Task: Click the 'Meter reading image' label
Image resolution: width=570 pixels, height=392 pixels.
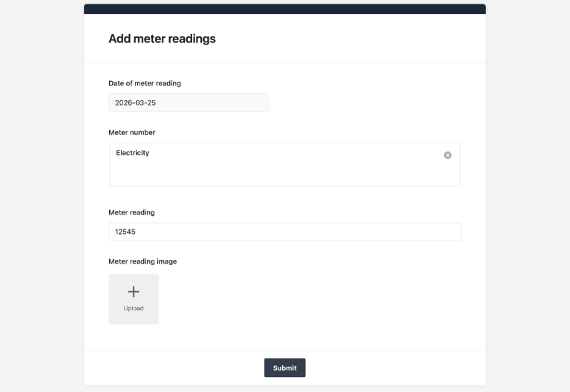Action: 142,261
